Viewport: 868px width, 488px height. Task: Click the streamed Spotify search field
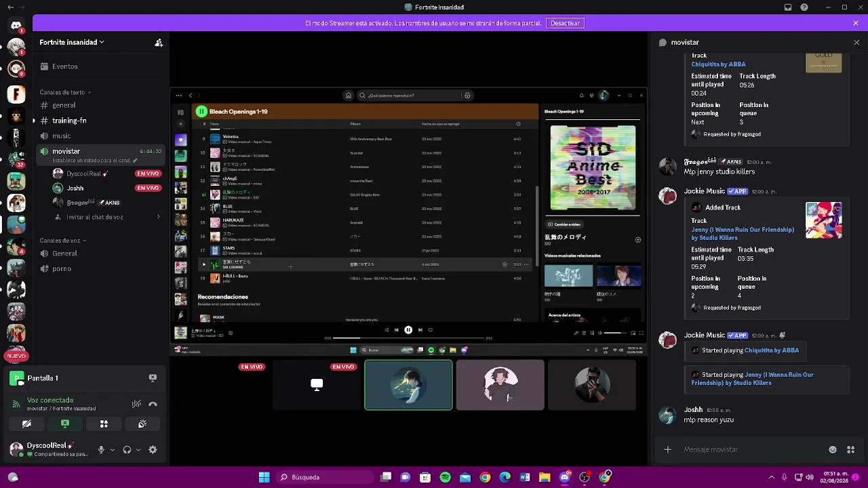pos(410,96)
